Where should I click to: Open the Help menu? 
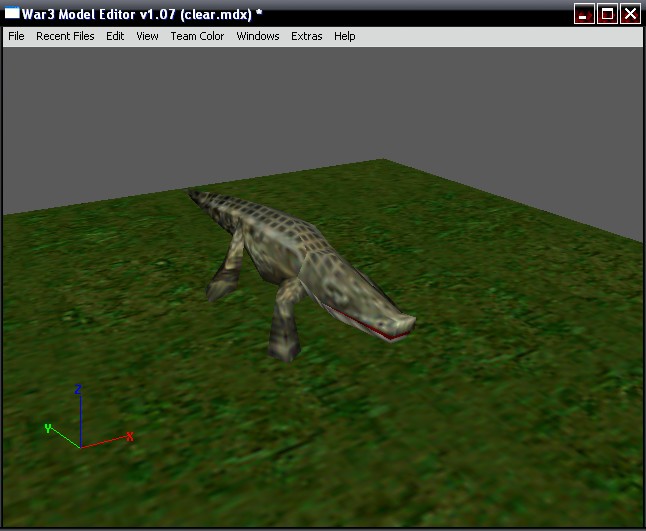point(344,36)
